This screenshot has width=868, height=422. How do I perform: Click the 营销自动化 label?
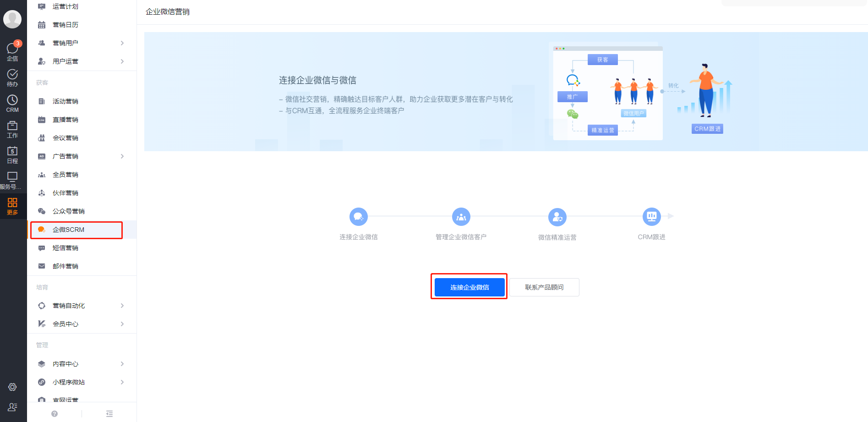[x=69, y=306]
